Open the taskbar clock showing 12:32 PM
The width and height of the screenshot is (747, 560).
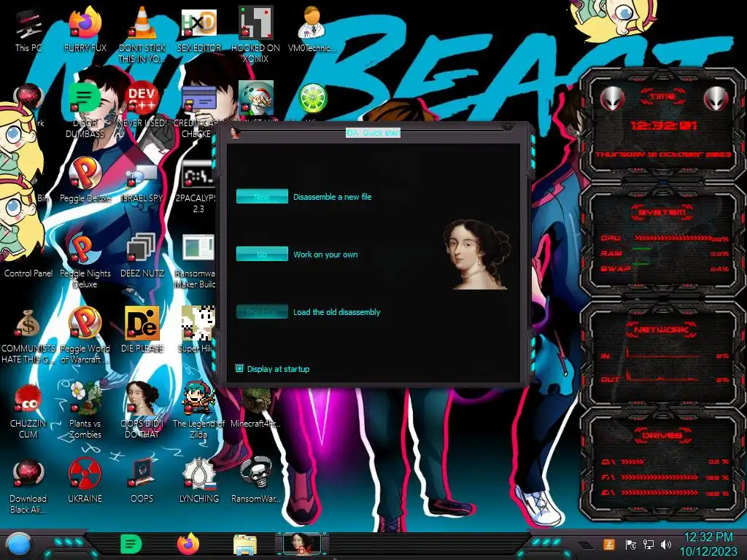[708, 545]
